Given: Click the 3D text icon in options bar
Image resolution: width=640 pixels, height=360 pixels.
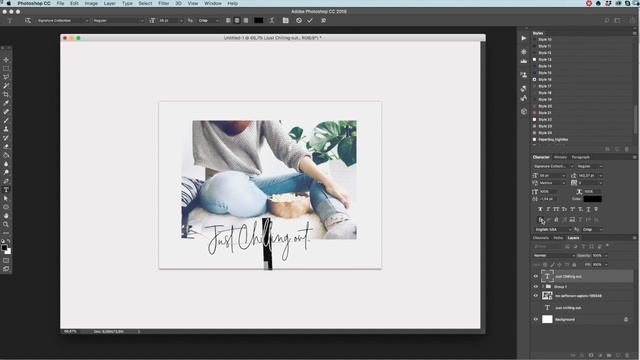Looking at the screenshot, I should (323, 20).
